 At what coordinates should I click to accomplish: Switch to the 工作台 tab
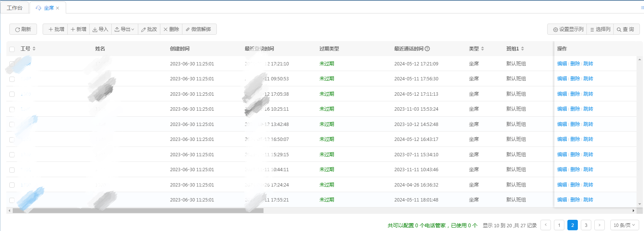tap(15, 8)
